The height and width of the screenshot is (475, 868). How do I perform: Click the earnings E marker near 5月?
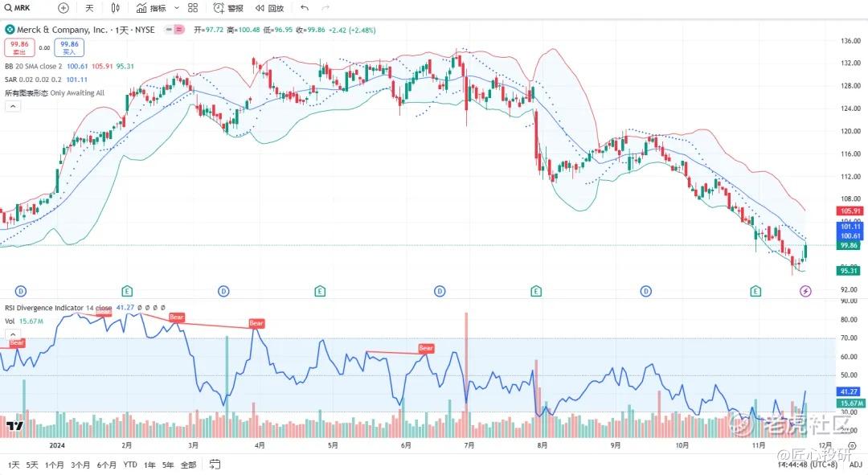tap(320, 291)
